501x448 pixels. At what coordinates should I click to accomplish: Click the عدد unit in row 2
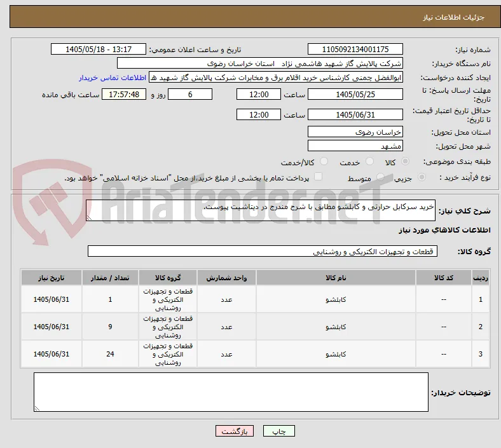tap(226, 327)
